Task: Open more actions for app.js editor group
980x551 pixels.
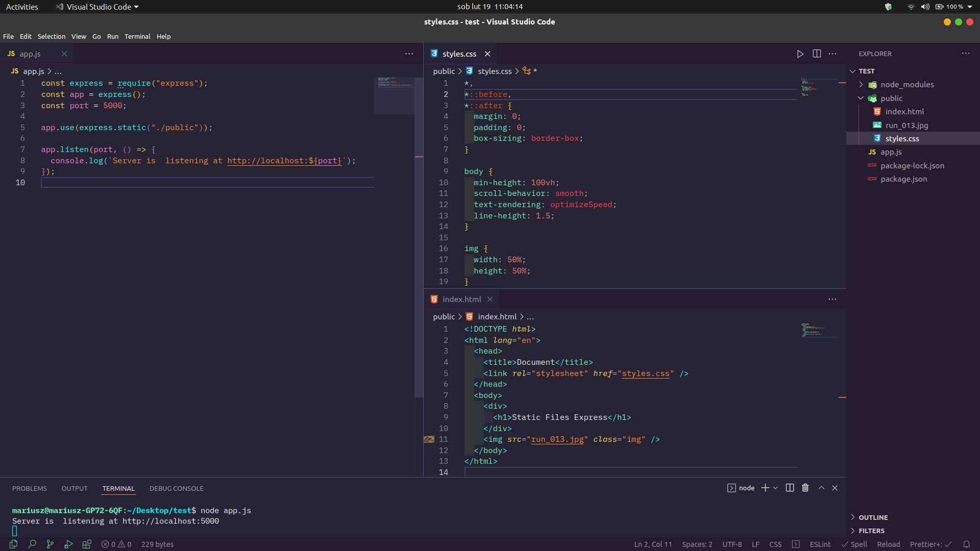Action: point(409,54)
